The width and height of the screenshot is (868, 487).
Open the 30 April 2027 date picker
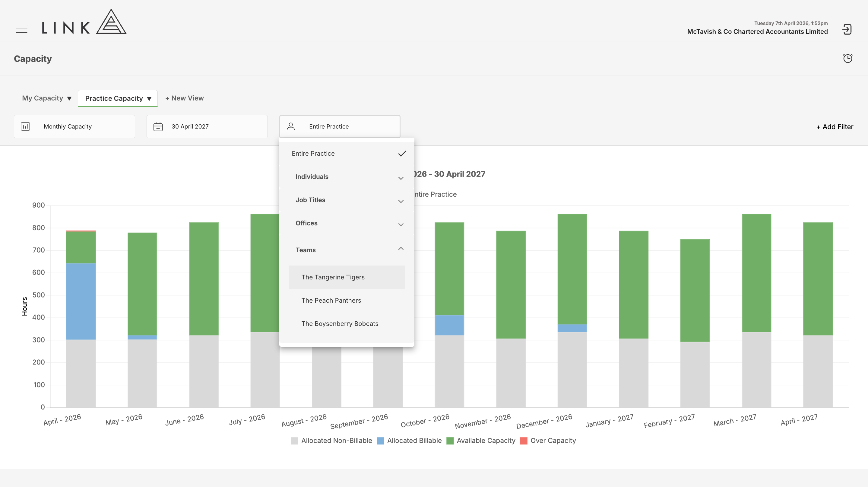coord(207,126)
